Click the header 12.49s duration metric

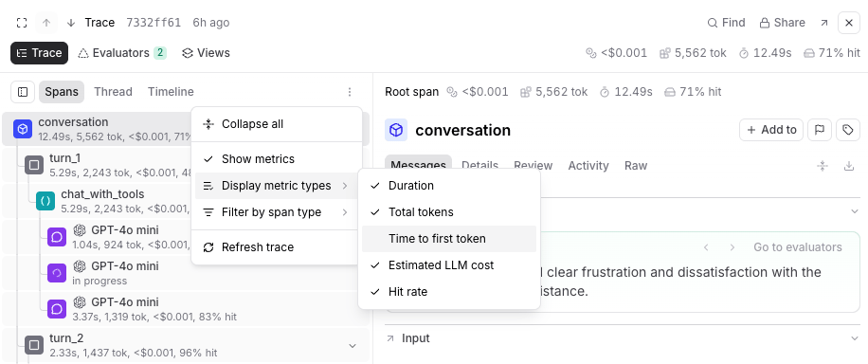(x=766, y=53)
